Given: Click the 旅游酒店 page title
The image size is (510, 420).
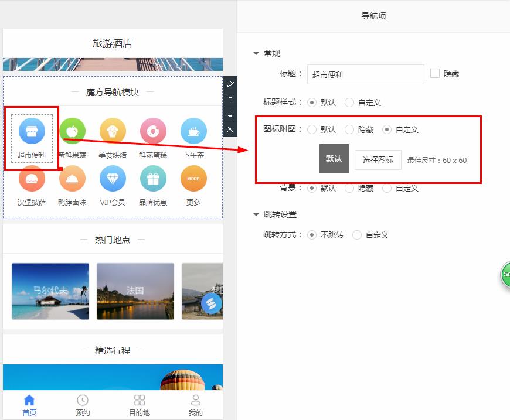Looking at the screenshot, I should (x=113, y=43).
